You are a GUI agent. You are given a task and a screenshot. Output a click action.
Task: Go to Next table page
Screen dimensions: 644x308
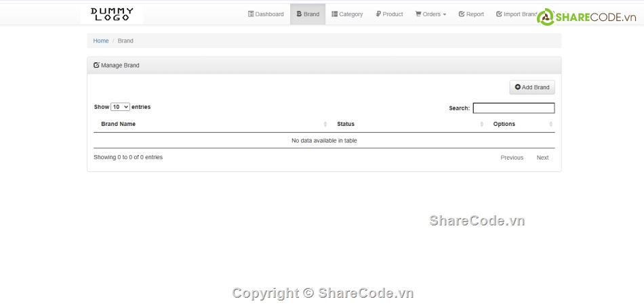pos(542,158)
